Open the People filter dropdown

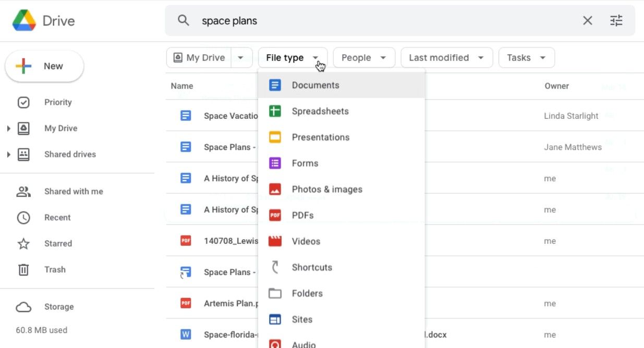point(363,57)
